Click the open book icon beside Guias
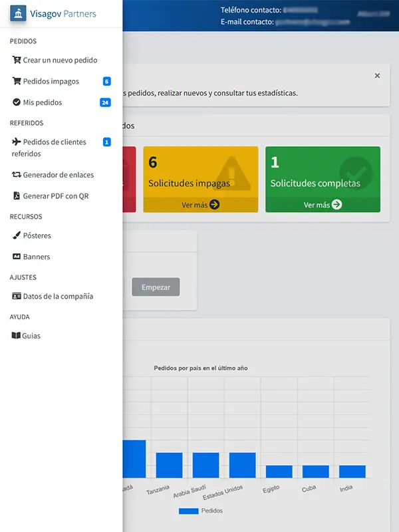The height and width of the screenshot is (532, 399). click(x=16, y=335)
